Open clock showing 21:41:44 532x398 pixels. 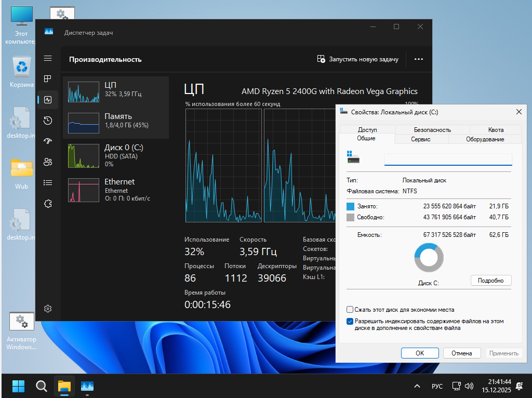pyautogui.click(x=496, y=386)
